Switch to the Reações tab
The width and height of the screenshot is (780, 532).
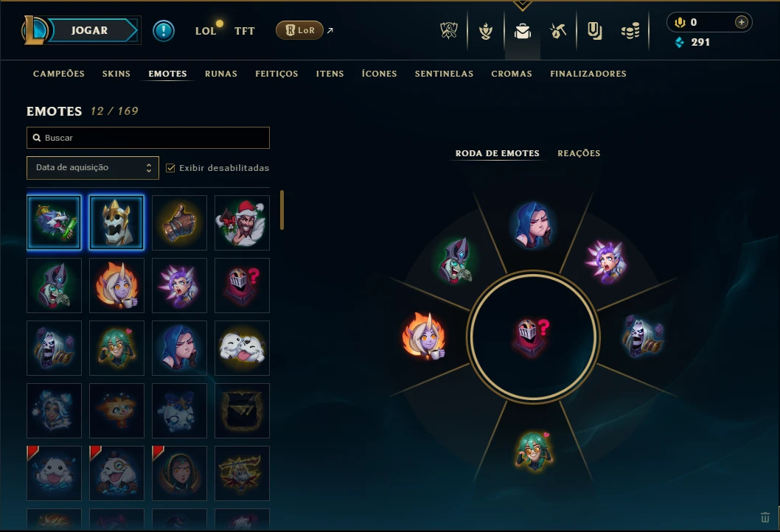coord(579,153)
